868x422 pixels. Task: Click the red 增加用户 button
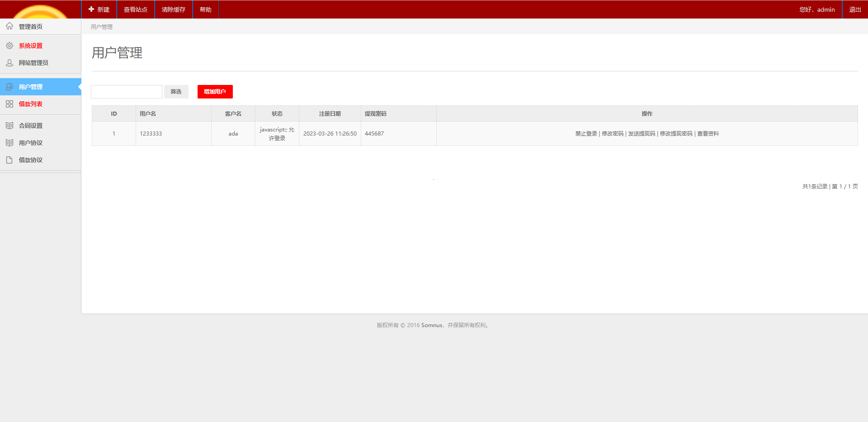tap(215, 92)
